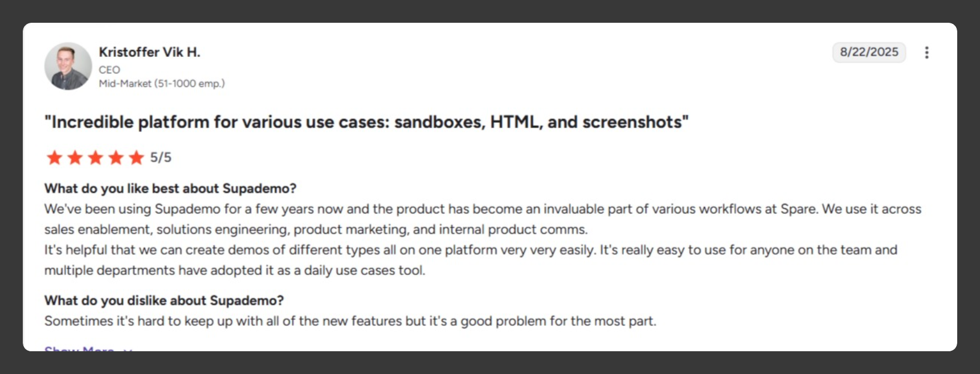Click the sentence starting "Sometimes it's hard"
Viewport: 980px width, 374px height.
click(350, 321)
